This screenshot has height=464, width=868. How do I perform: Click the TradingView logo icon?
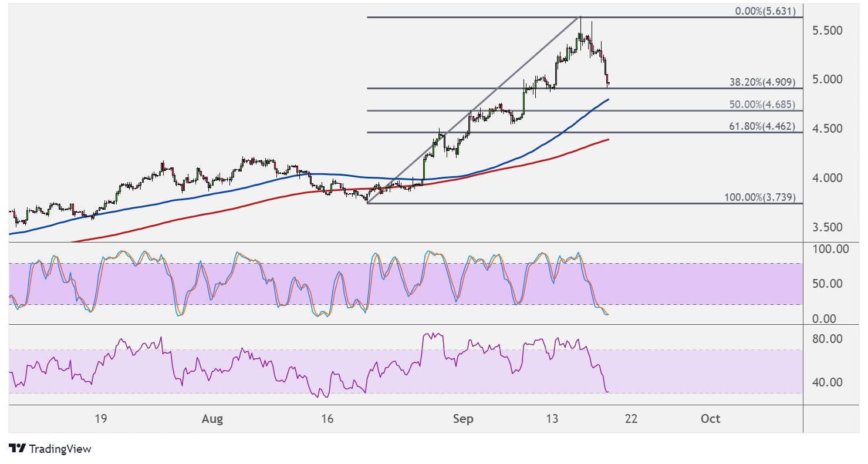pos(17,449)
